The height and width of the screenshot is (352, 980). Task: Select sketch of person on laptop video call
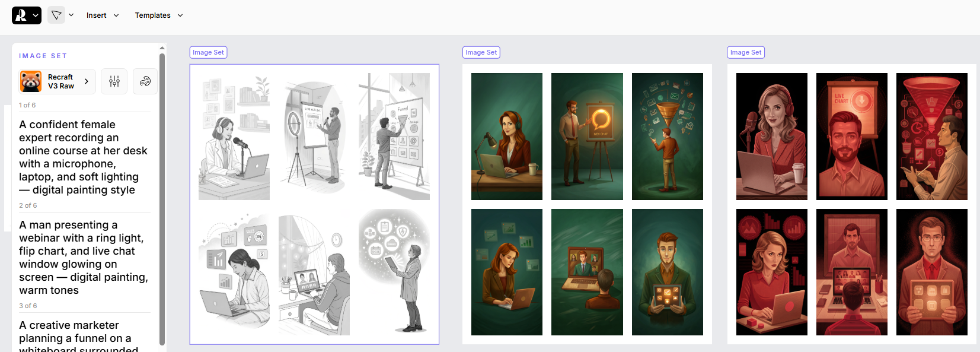pos(314,272)
